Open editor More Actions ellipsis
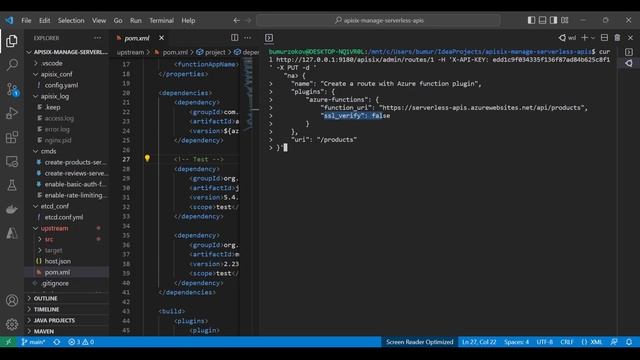 coord(248,38)
